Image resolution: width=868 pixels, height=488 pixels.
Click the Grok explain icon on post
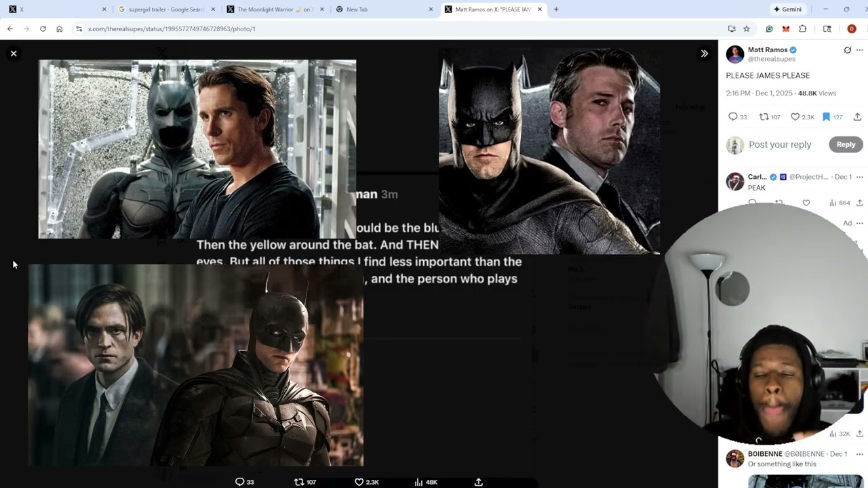point(848,50)
